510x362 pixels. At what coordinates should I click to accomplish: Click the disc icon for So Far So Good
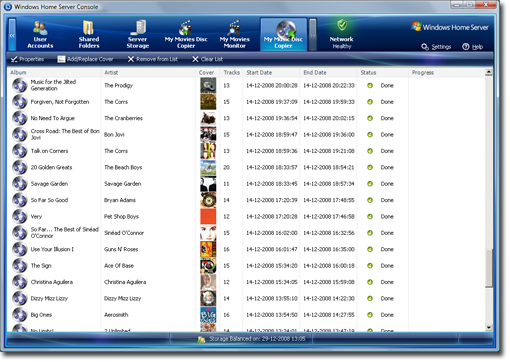[20, 200]
